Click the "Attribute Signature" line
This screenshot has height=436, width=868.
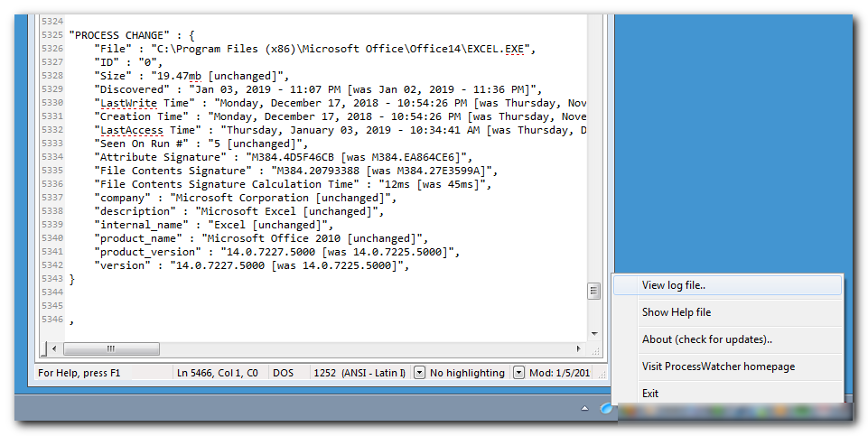[284, 157]
